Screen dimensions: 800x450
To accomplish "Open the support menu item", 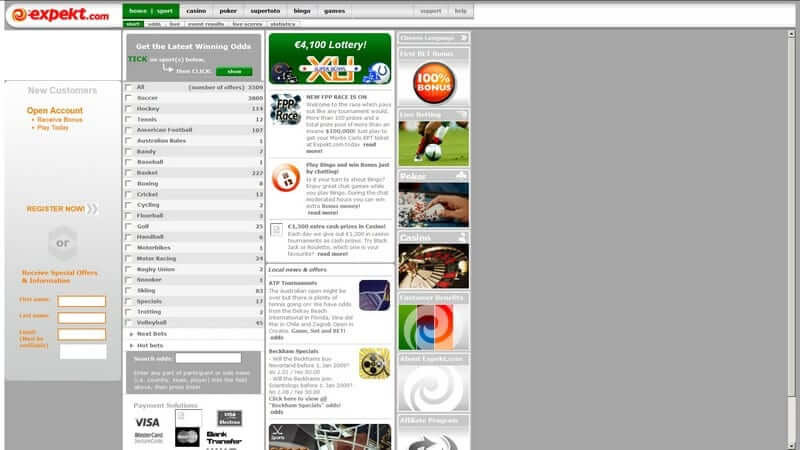I will point(431,11).
